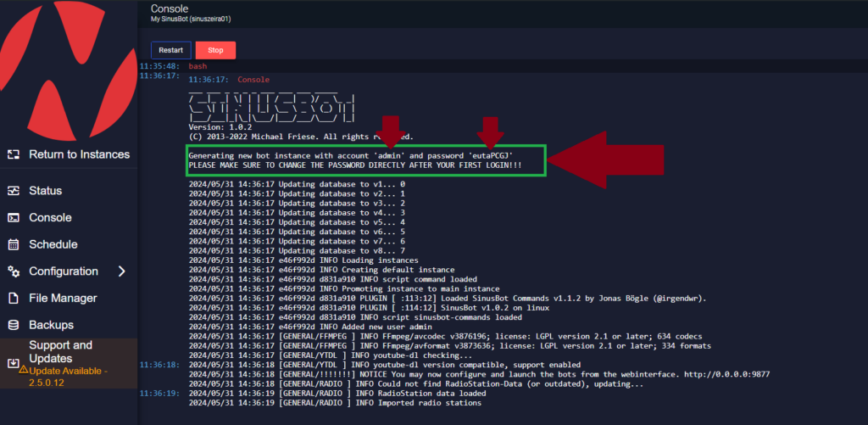Click the Configuration gears icon
Viewport: 868px width, 425px height.
pyautogui.click(x=13, y=271)
